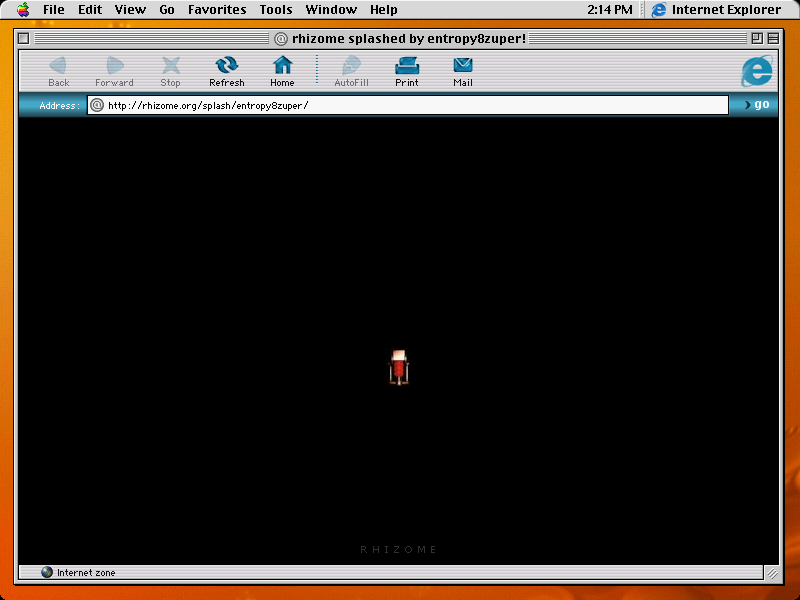The image size is (800, 600).
Task: Click the RHIZOME text at page bottom
Action: click(x=398, y=549)
